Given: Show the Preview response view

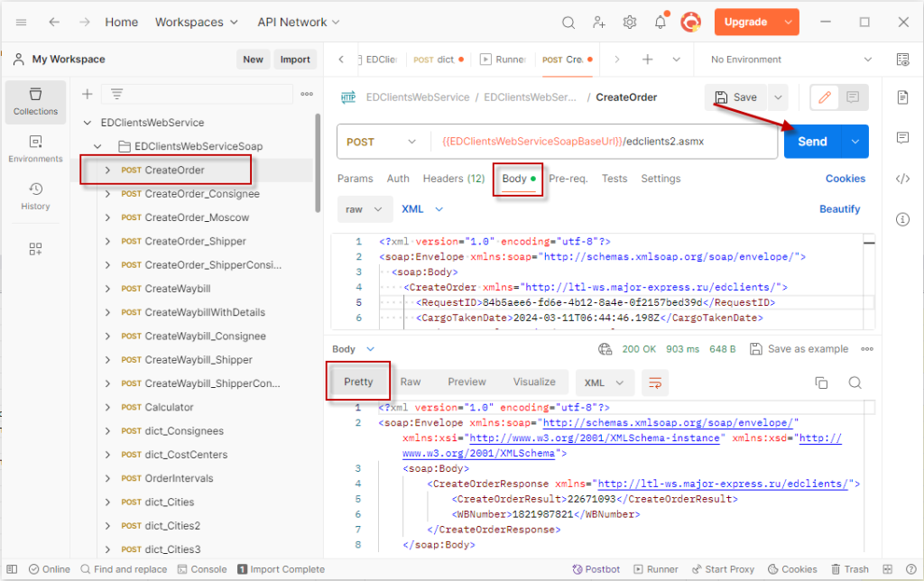Looking at the screenshot, I should pos(467,382).
